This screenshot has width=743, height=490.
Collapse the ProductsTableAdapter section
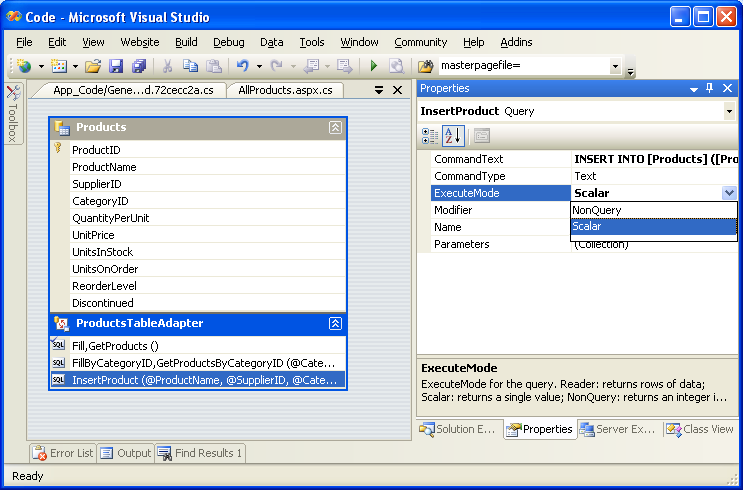click(x=336, y=324)
